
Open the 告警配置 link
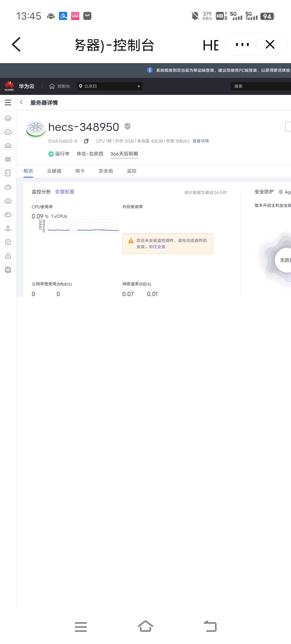[65, 192]
